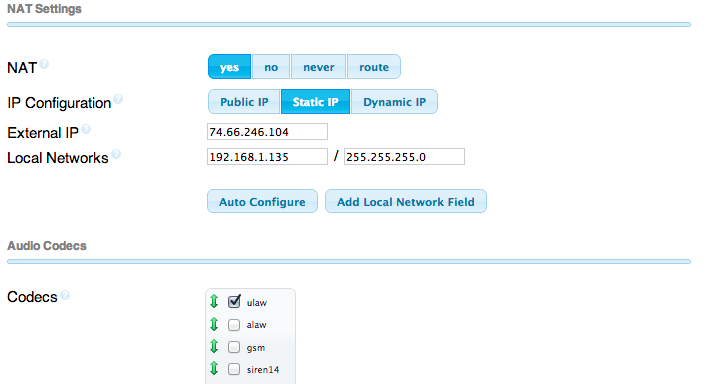Set NAT to no
728x384 pixels.
click(271, 67)
